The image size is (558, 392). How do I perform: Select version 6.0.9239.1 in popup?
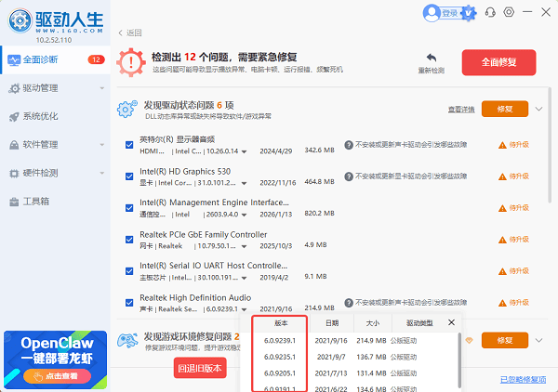pos(280,341)
